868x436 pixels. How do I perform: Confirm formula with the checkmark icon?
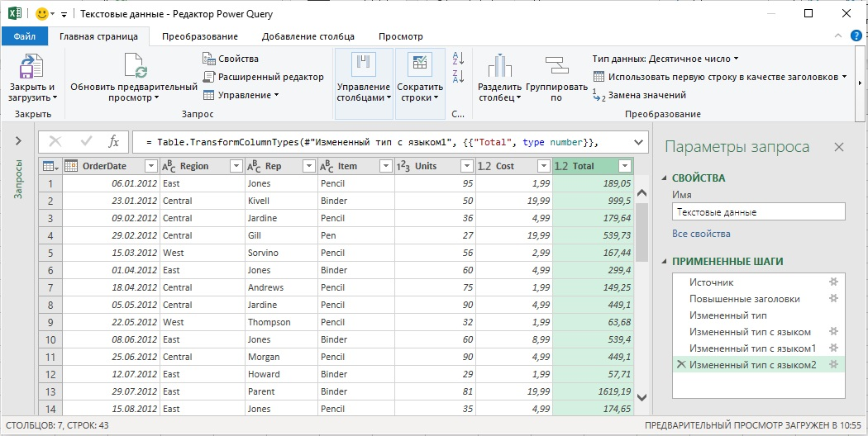point(86,142)
